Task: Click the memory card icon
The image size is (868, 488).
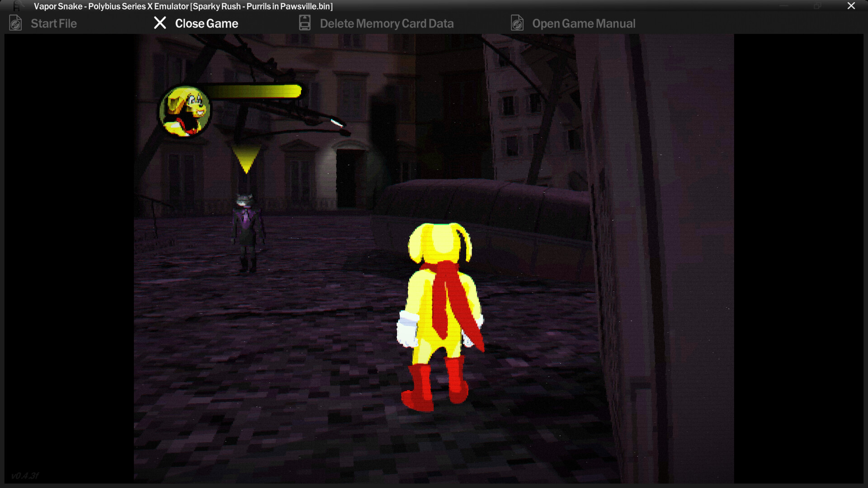Action: click(305, 23)
